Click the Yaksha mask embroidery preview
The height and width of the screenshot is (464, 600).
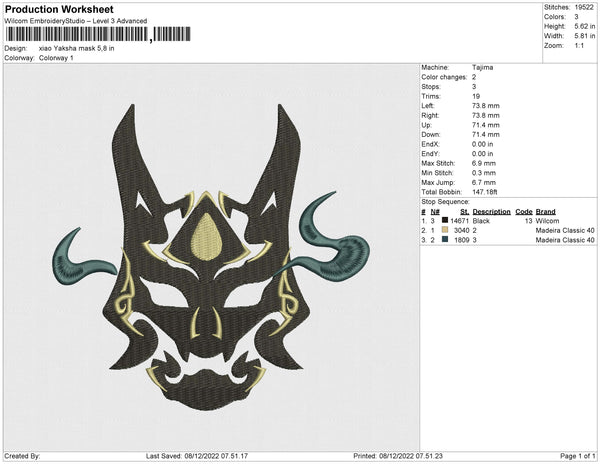tap(211, 257)
